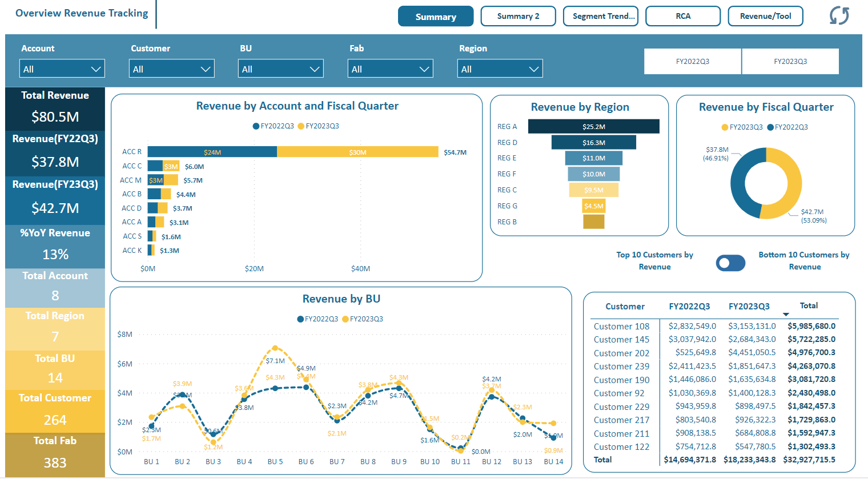
Task: Click FY2022Q3 legend dot in Revenue by Account chart
Action: coord(256,126)
